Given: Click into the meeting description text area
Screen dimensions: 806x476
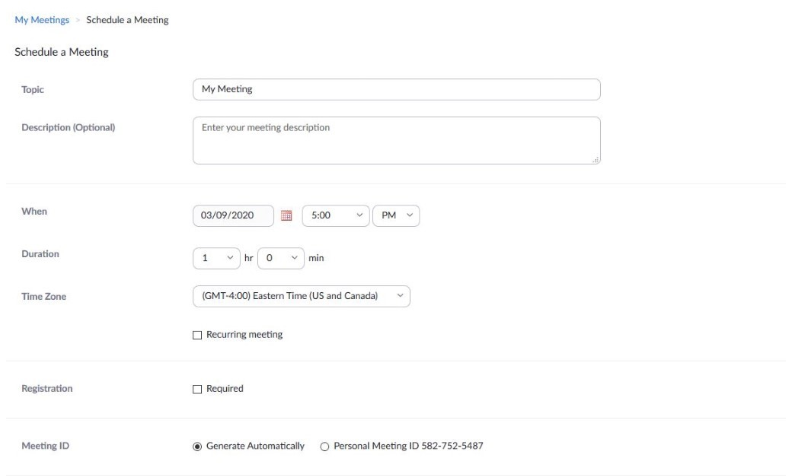Looking at the screenshot, I should [396, 140].
